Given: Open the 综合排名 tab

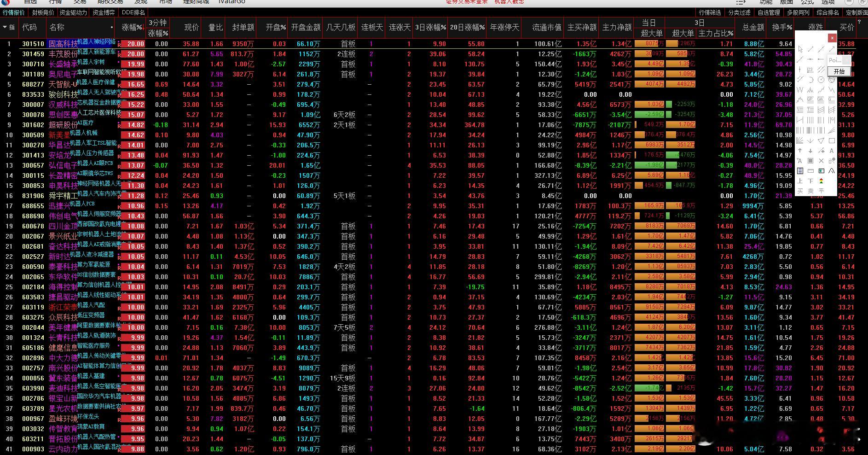Looking at the screenshot, I should (x=827, y=12).
